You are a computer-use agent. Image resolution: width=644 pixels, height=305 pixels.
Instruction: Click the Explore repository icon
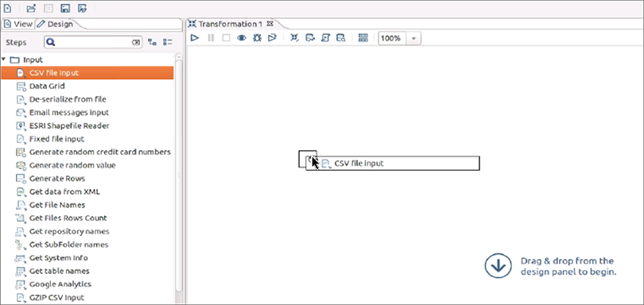[x=48, y=8]
